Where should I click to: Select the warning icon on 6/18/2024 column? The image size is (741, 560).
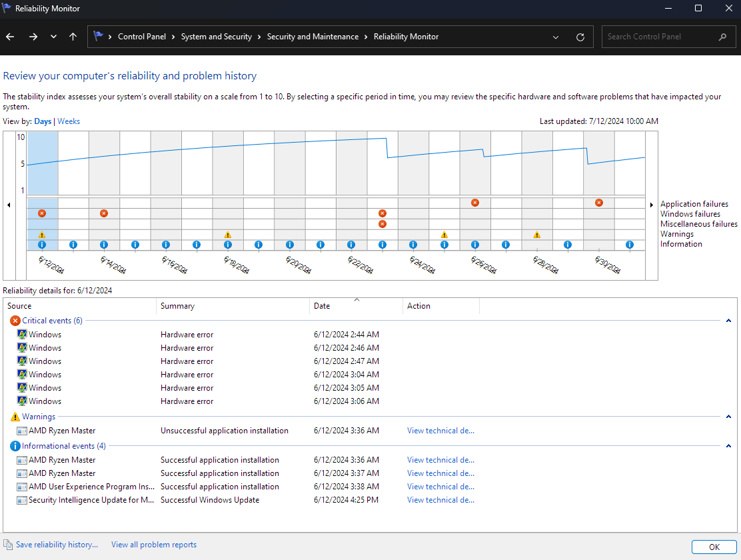coord(228,235)
